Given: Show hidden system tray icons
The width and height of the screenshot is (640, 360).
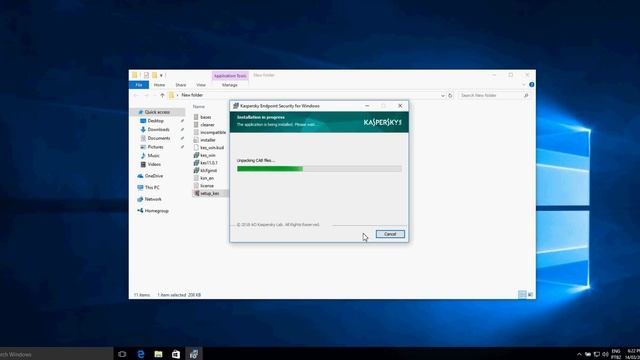Looking at the screenshot, I should click(x=579, y=354).
